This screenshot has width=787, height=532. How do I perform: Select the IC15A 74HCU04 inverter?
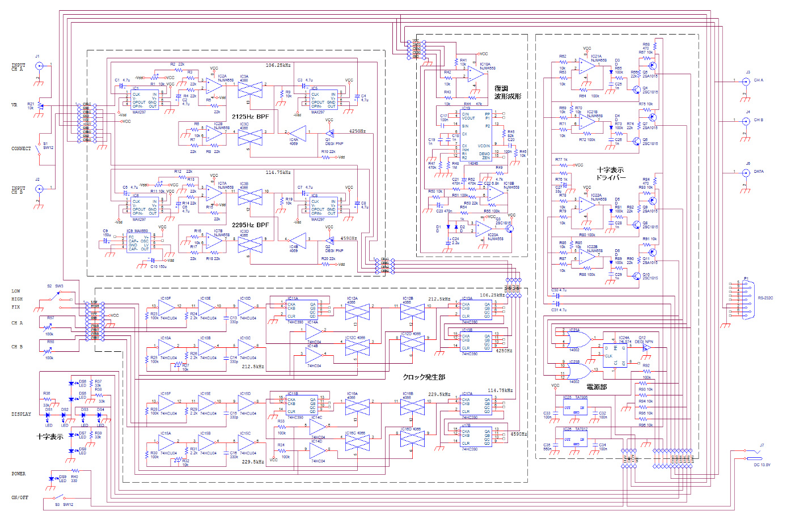click(167, 443)
